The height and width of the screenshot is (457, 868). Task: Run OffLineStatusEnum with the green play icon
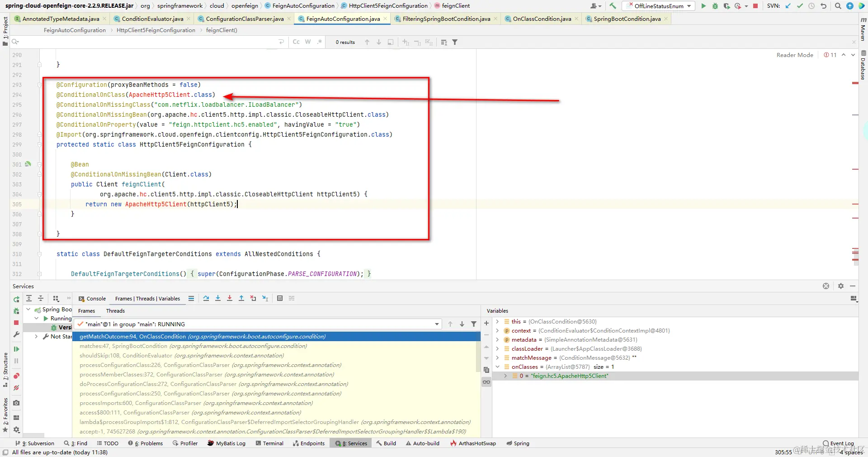tap(703, 6)
